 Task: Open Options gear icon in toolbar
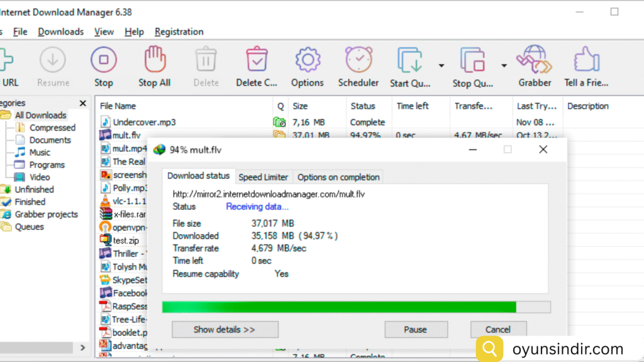click(307, 62)
